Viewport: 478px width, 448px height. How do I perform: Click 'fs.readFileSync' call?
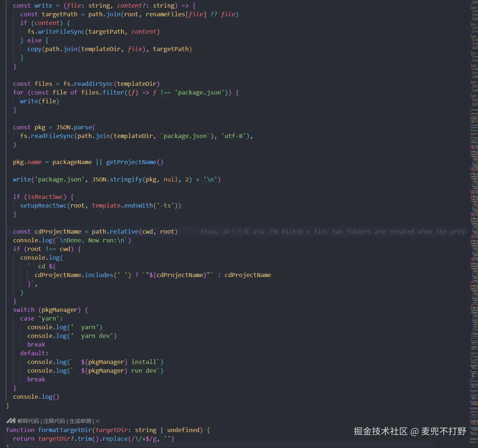(47, 136)
